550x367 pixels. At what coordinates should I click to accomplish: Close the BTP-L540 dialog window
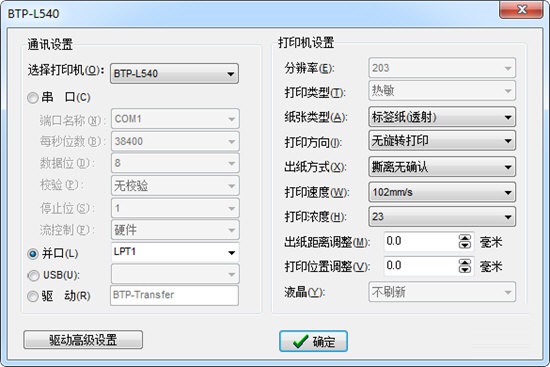[x=522, y=9]
